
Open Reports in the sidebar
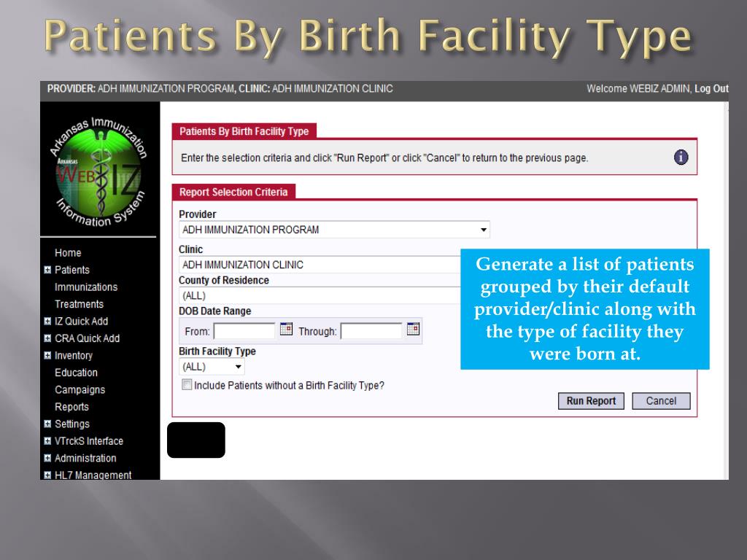71,407
